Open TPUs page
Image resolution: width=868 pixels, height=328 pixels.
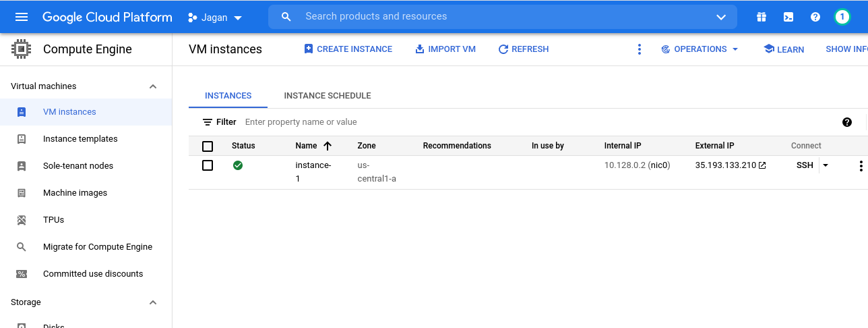(x=53, y=220)
